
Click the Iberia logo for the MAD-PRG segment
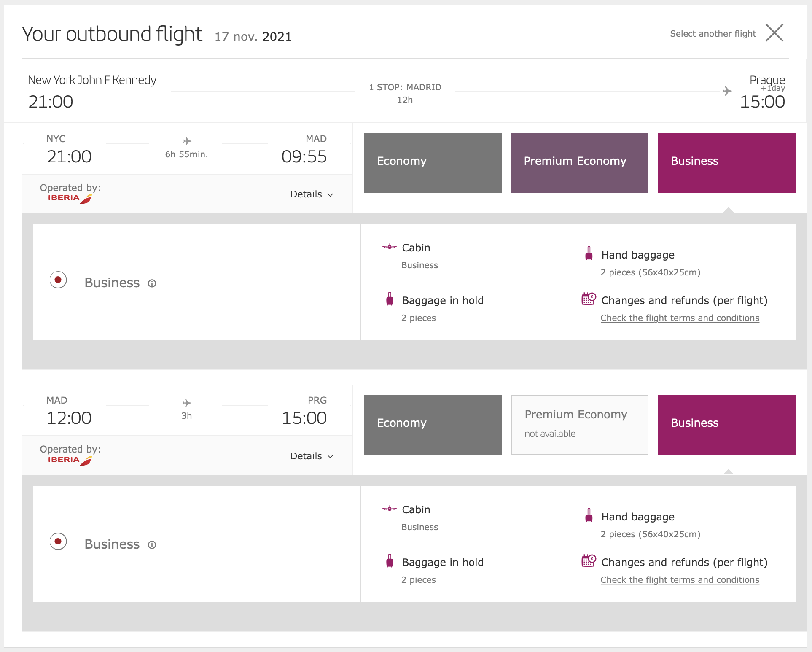(69, 460)
